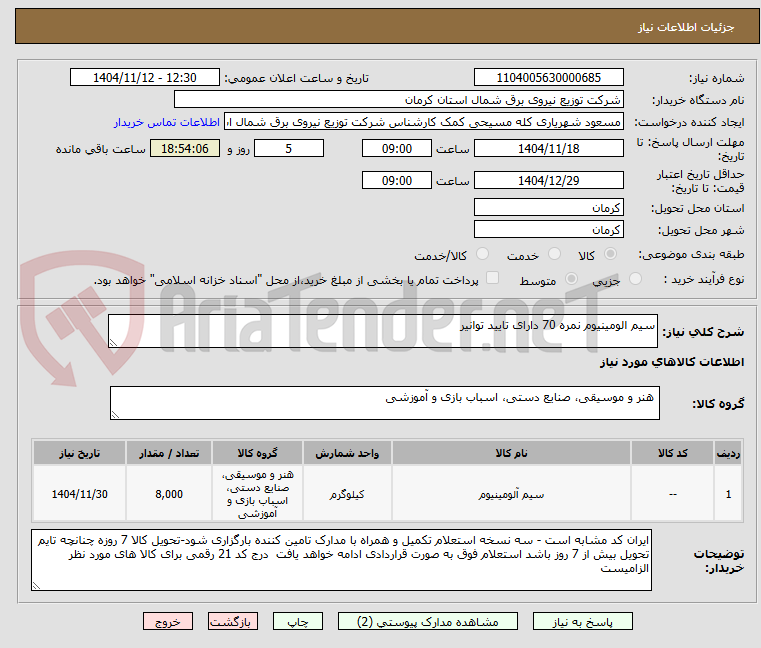Click the اطلاعات کالاهای مورد نیاز heading
This screenshot has width=761, height=648.
click(x=672, y=362)
